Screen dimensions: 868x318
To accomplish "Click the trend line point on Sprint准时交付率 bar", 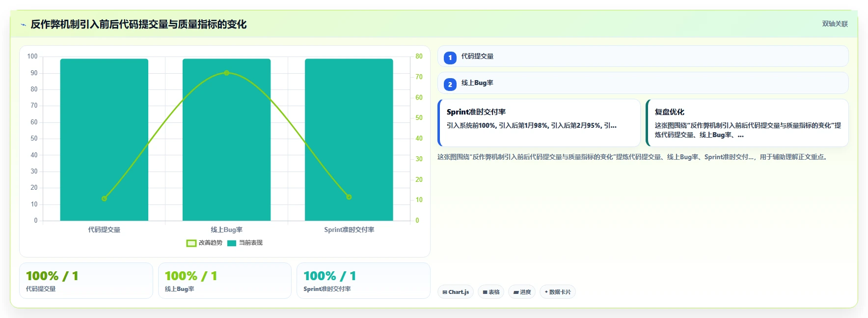I will coord(349,197).
